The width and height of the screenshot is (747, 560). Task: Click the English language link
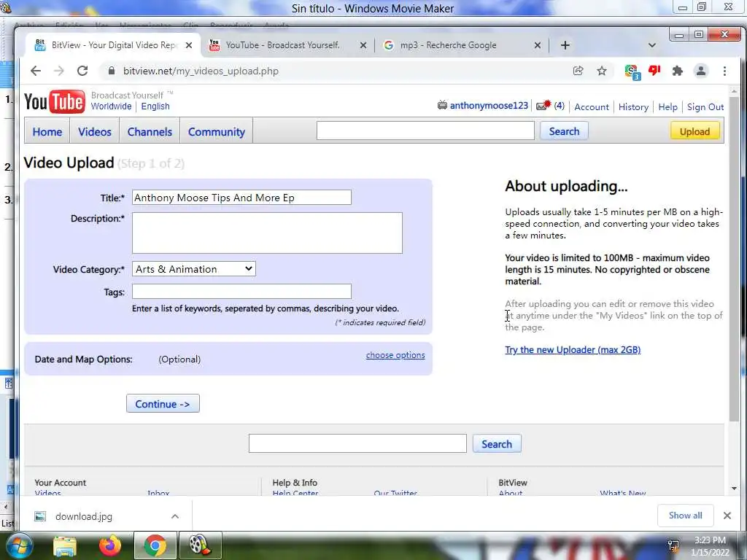tap(155, 106)
